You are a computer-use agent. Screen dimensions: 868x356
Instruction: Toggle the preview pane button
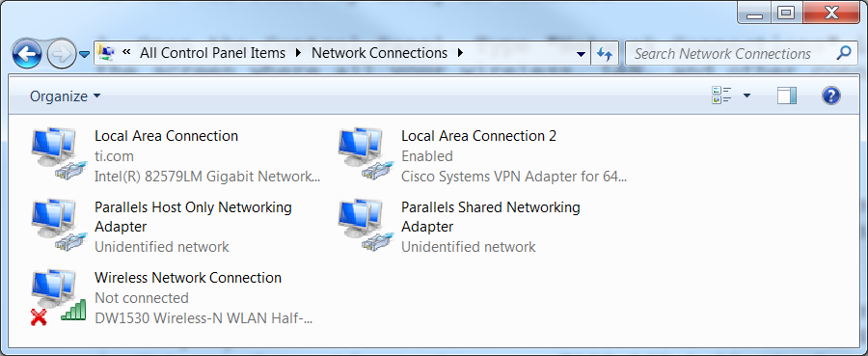787,96
